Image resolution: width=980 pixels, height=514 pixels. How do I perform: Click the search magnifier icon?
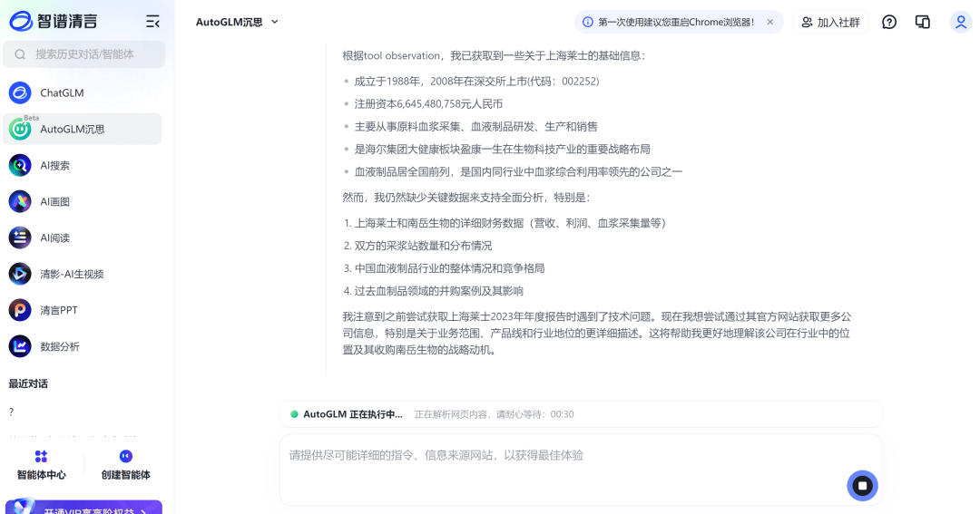click(20, 54)
